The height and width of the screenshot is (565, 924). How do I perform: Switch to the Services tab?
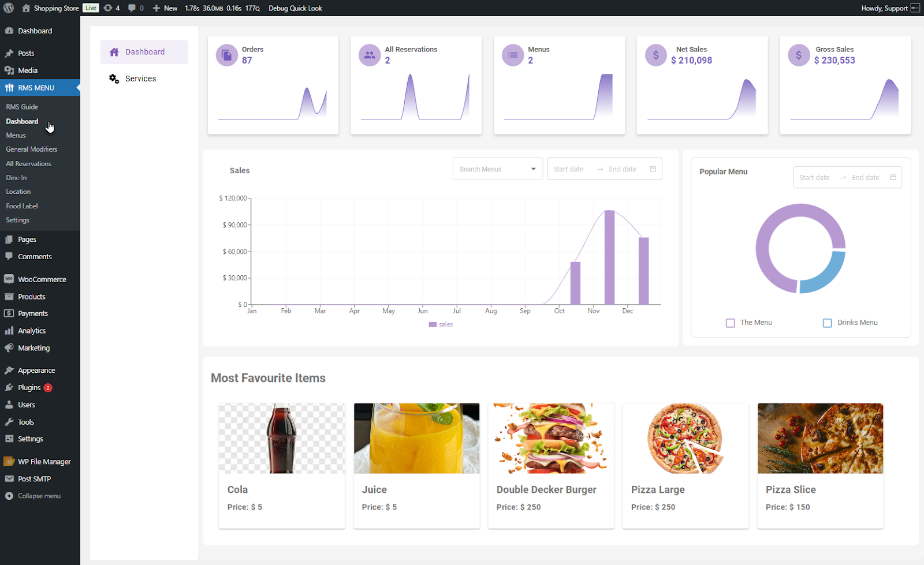click(140, 78)
